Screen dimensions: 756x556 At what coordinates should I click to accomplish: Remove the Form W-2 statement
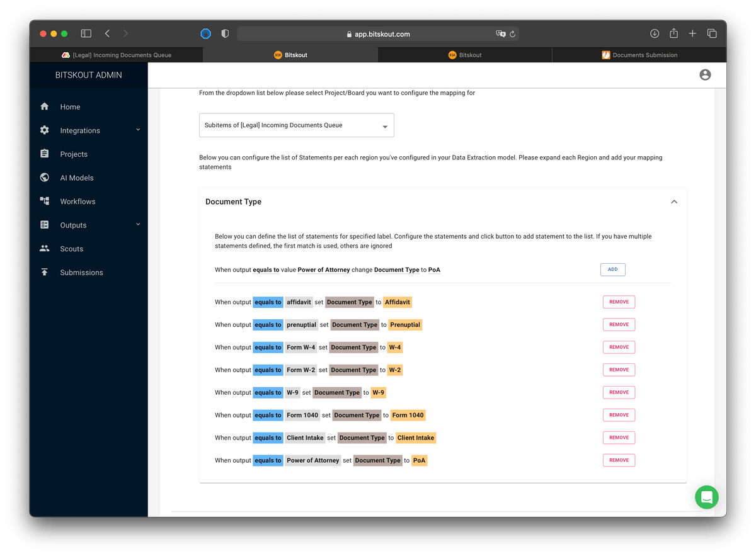coord(619,370)
